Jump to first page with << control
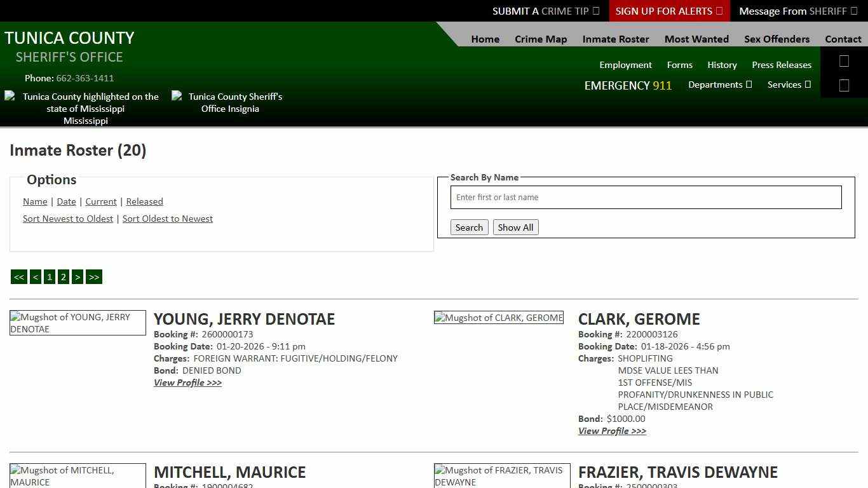Viewport: 868px width, 488px height. [18, 276]
